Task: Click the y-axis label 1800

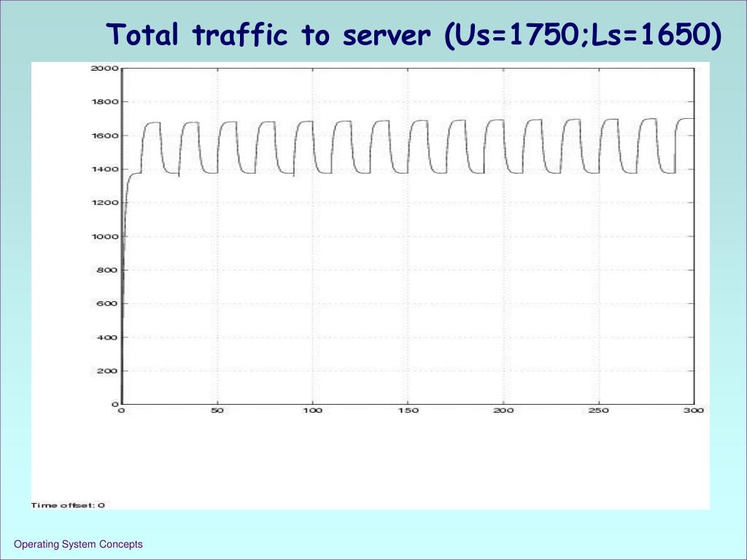Action: click(x=104, y=102)
